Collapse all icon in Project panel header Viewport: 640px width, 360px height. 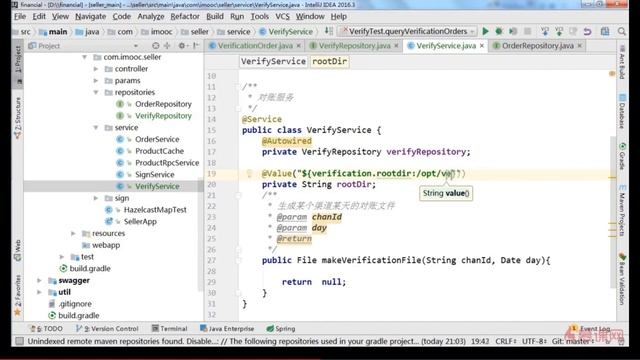(167, 46)
